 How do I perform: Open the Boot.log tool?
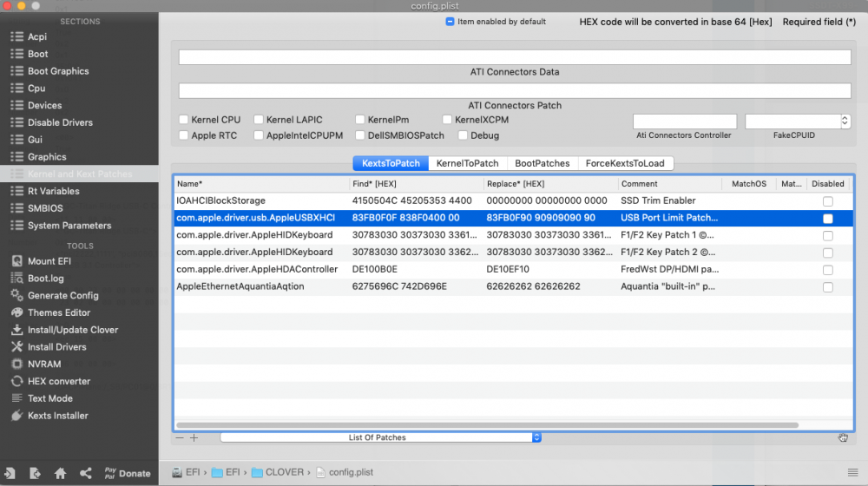[x=45, y=279]
